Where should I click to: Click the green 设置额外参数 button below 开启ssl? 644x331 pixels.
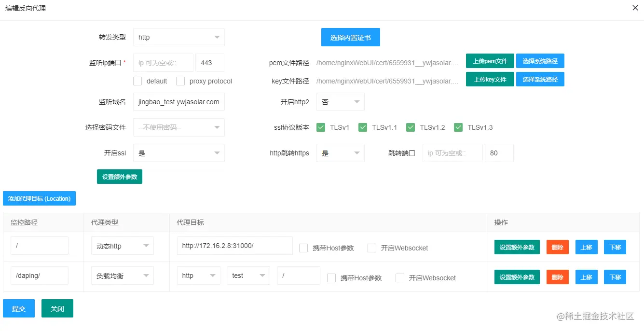pyautogui.click(x=119, y=176)
